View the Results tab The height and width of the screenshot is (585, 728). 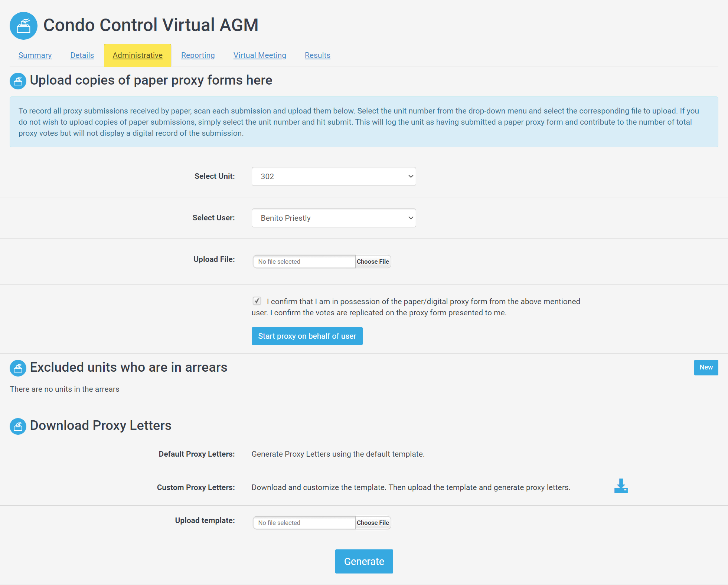pyautogui.click(x=317, y=55)
